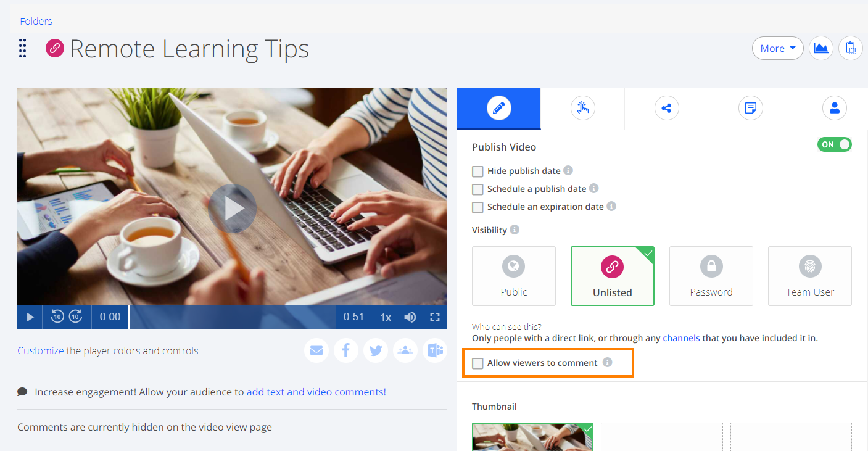The height and width of the screenshot is (451, 868).
Task: Skip forward 10 seconds in the player
Action: [75, 317]
